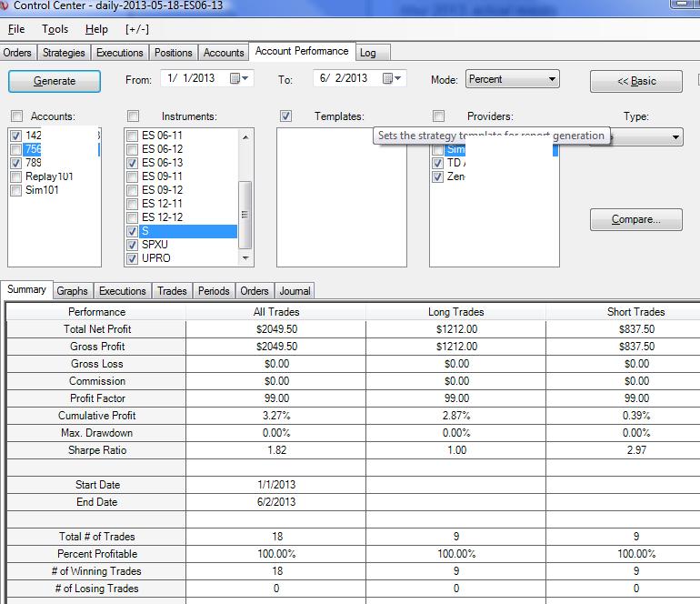This screenshot has height=604, width=700.
Task: Uncheck the Zen provider checkbox
Action: point(437,176)
